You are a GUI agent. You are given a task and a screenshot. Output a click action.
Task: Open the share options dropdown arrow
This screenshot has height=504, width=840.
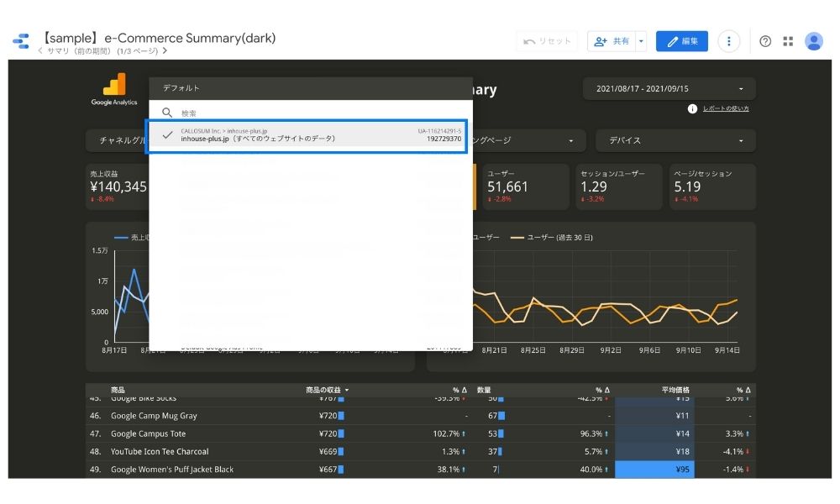pyautogui.click(x=641, y=41)
